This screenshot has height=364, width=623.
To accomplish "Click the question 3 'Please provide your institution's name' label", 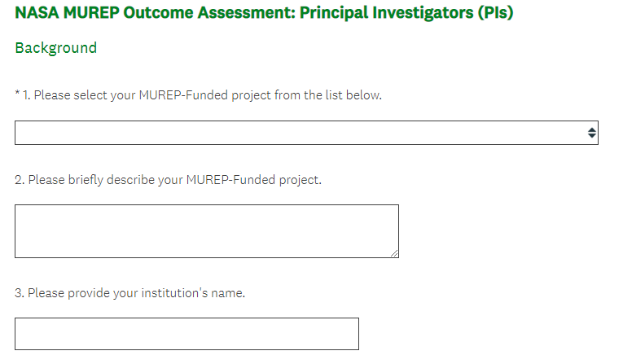I will (136, 292).
